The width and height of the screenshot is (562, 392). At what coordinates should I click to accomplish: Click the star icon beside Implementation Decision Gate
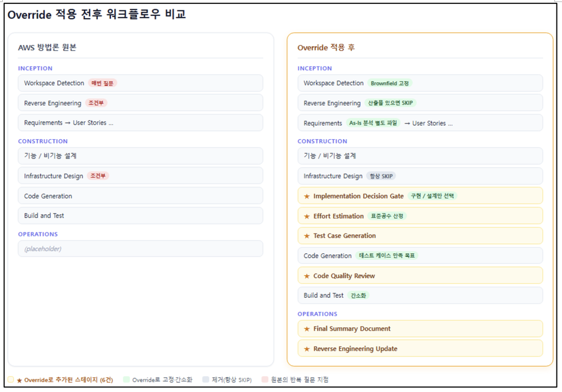point(307,196)
